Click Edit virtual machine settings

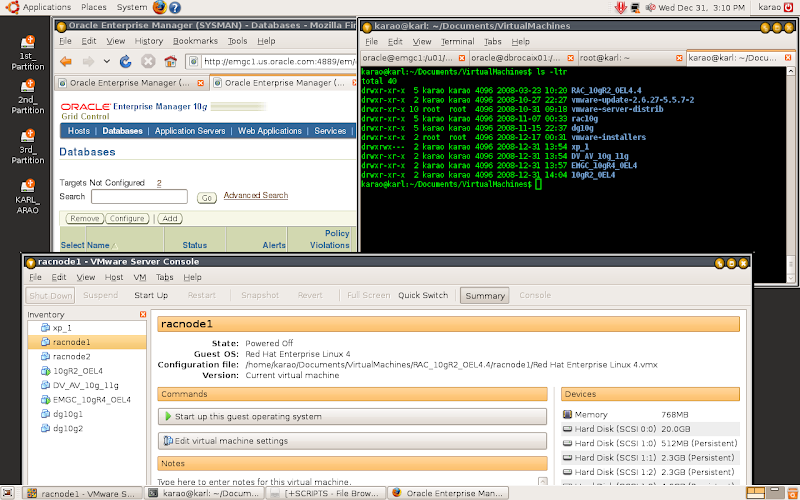tap(352, 441)
